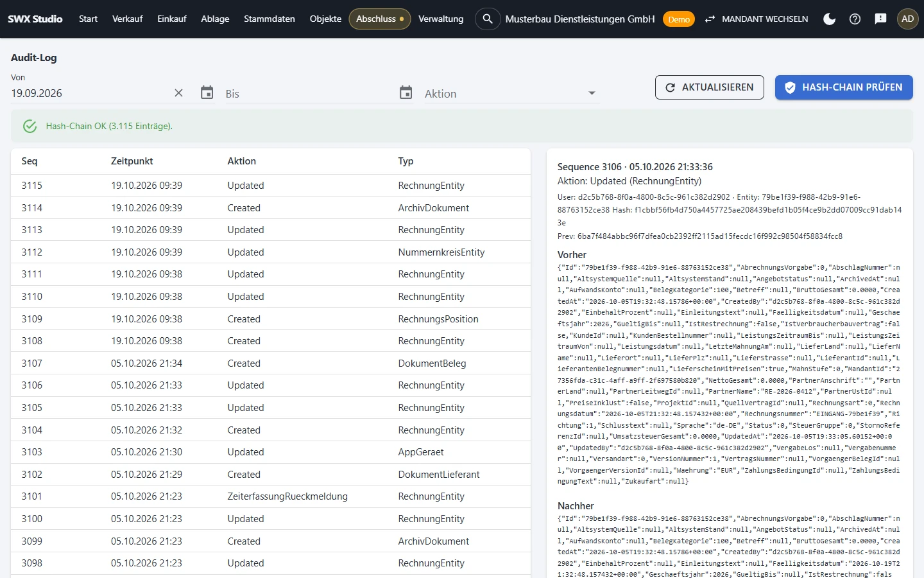This screenshot has height=578, width=924.
Task: Click the Aktion column header
Action: click(x=242, y=161)
